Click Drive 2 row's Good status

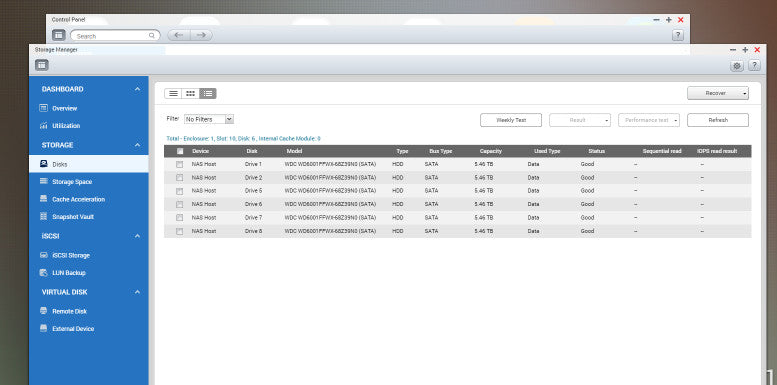click(x=587, y=177)
